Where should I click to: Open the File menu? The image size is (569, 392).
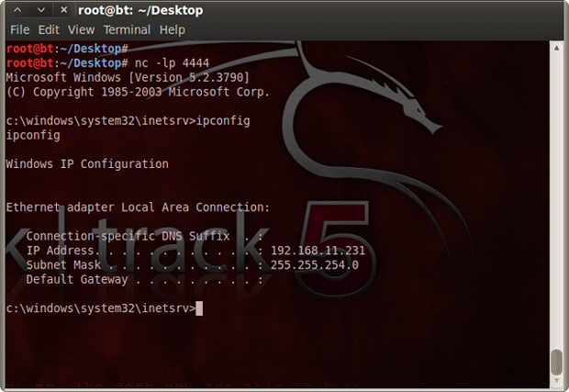19,29
